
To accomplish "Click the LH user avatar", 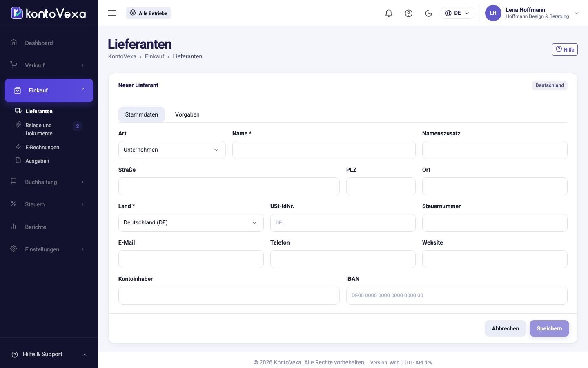I will click(x=493, y=13).
